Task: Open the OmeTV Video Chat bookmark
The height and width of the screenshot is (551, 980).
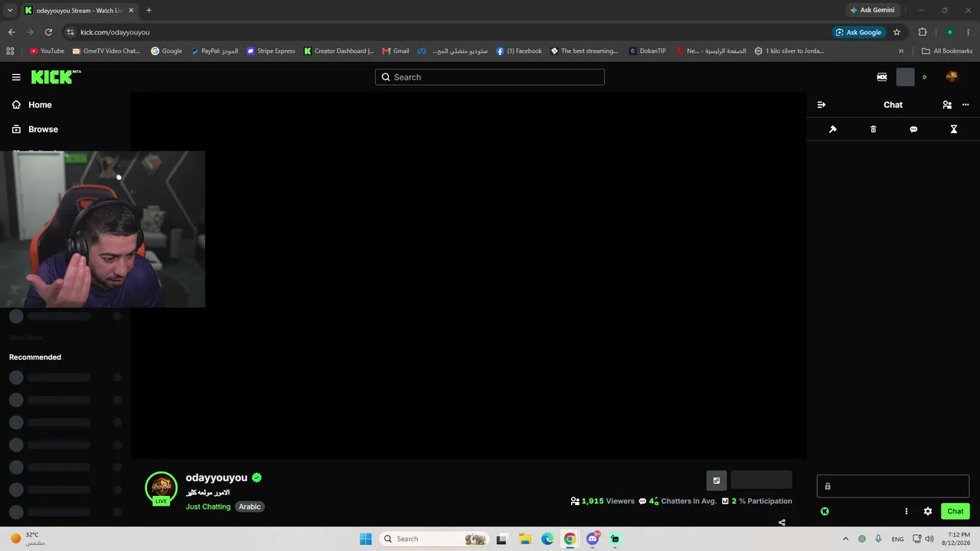Action: (106, 51)
